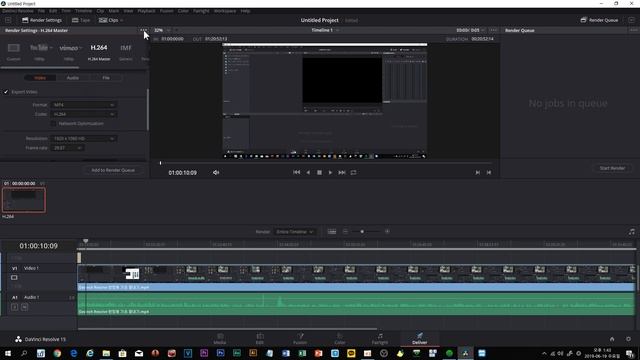Toggle the Export Video checkbox
640x360 pixels.
(x=6, y=92)
